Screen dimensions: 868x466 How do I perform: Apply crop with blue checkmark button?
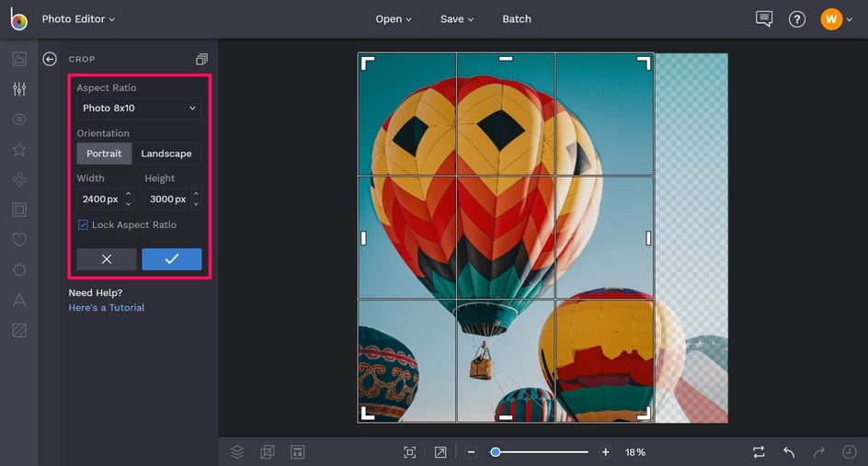tap(172, 259)
